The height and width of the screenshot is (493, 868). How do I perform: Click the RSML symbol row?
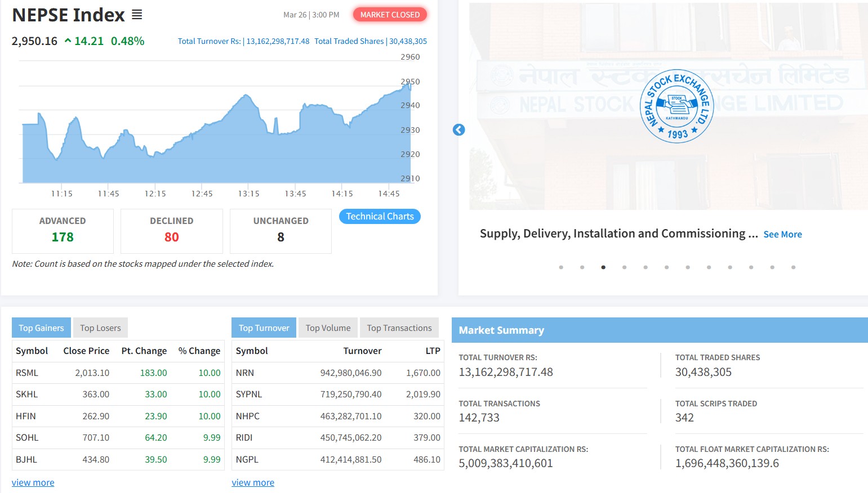click(27, 373)
